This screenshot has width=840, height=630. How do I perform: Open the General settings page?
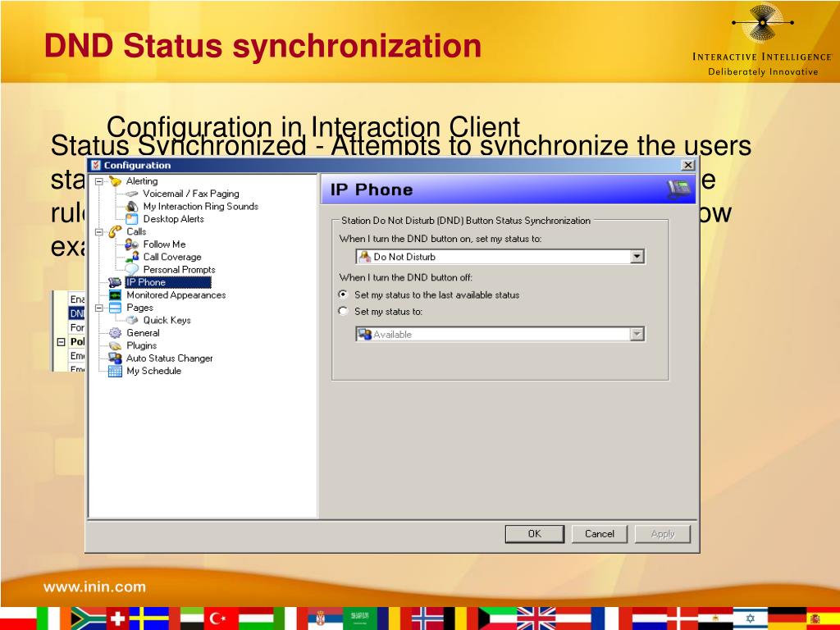(143, 333)
